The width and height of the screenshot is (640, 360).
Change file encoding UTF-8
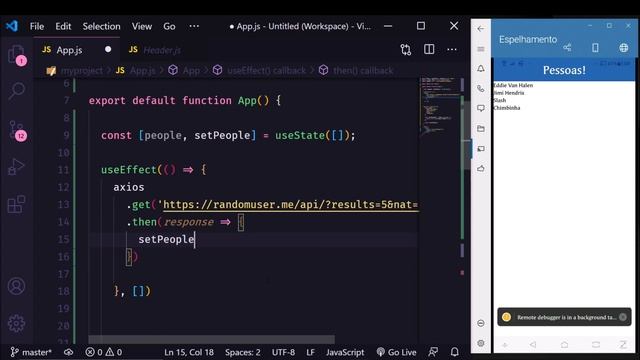pos(283,352)
